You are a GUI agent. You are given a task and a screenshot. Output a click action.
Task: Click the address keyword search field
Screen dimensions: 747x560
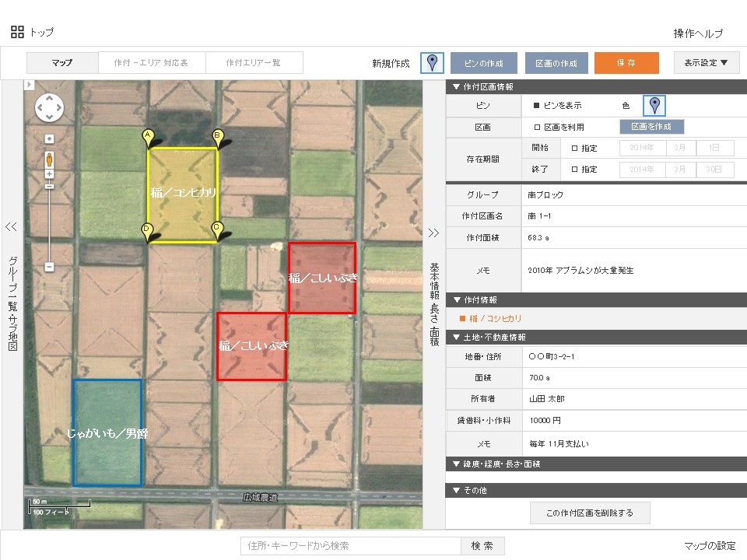(351, 546)
